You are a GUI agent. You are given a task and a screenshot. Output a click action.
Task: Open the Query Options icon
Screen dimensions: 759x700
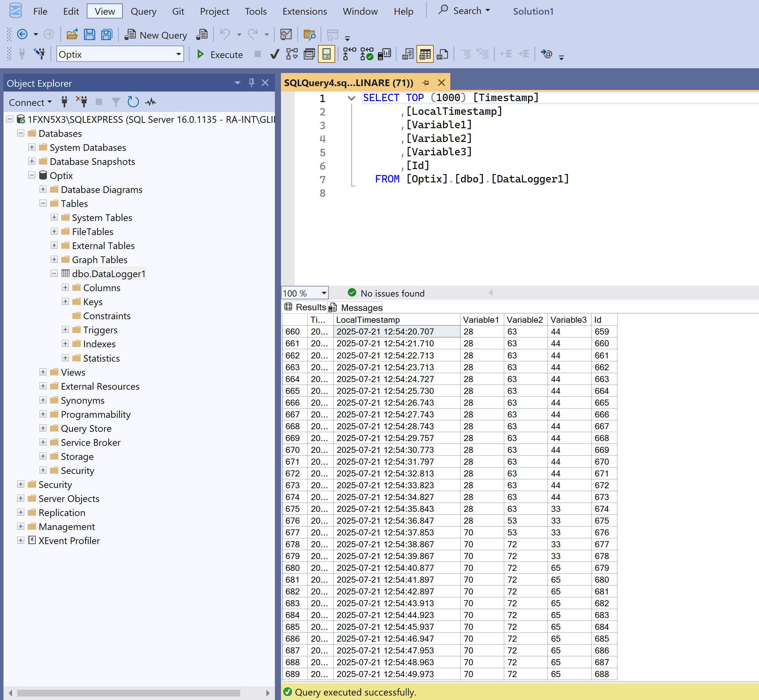(309, 54)
